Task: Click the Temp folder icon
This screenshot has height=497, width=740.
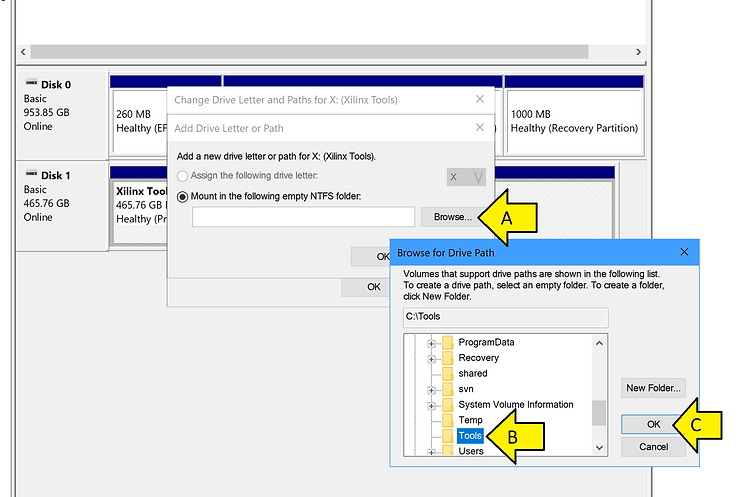Action: [x=448, y=420]
